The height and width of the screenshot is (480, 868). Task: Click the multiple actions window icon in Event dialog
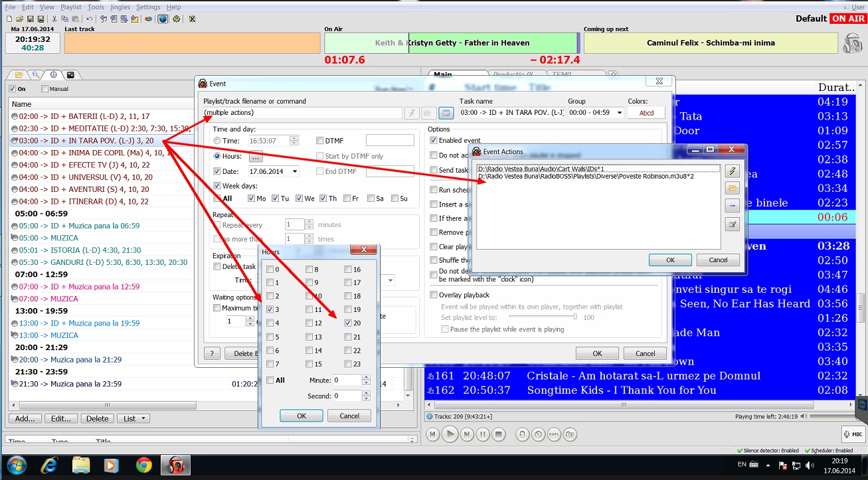(446, 113)
